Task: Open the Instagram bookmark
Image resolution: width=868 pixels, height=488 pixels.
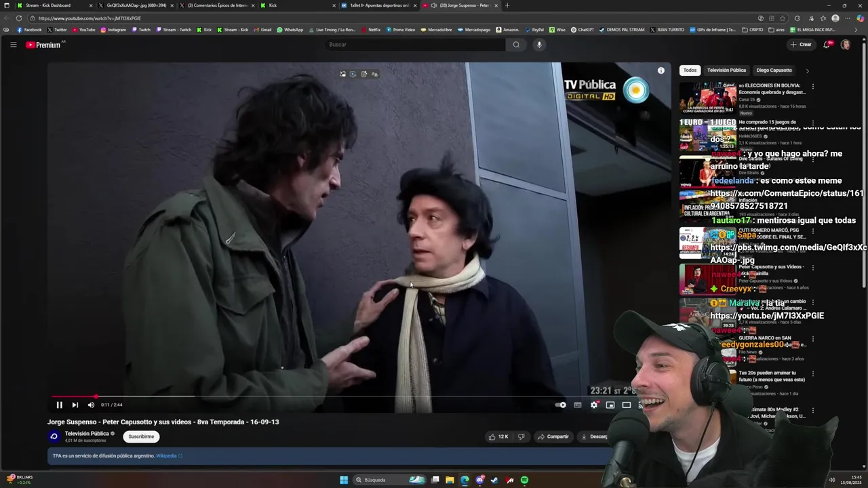Action: coord(113,30)
